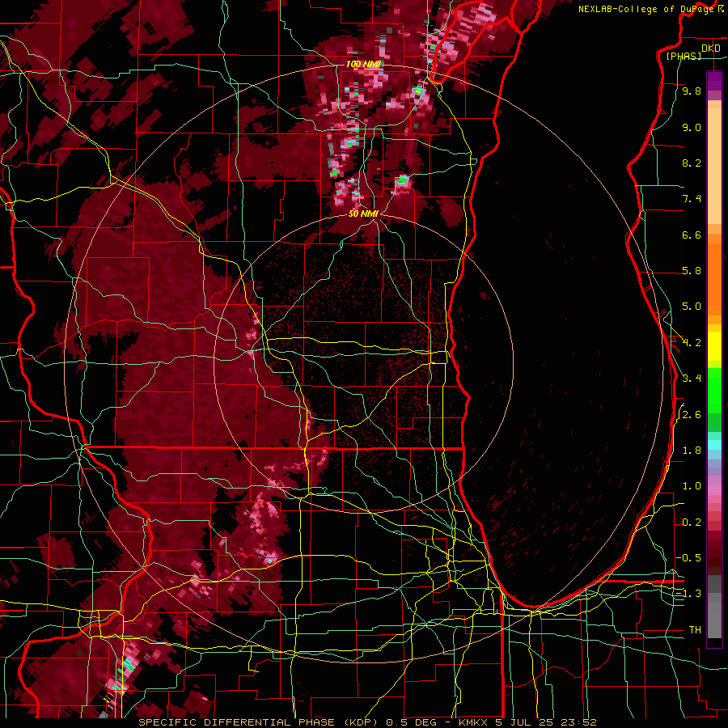The image size is (728, 728).
Task: Click the 1.8 scale label
Action: [692, 451]
